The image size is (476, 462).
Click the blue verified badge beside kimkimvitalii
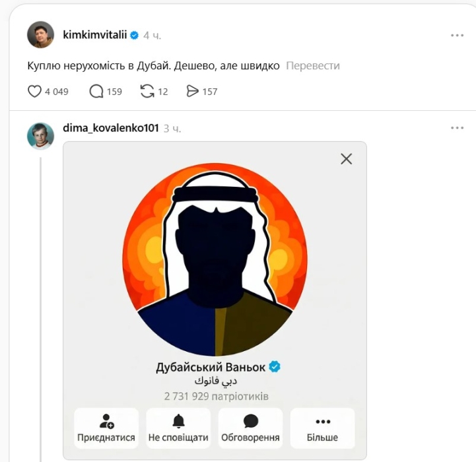pyautogui.click(x=134, y=35)
